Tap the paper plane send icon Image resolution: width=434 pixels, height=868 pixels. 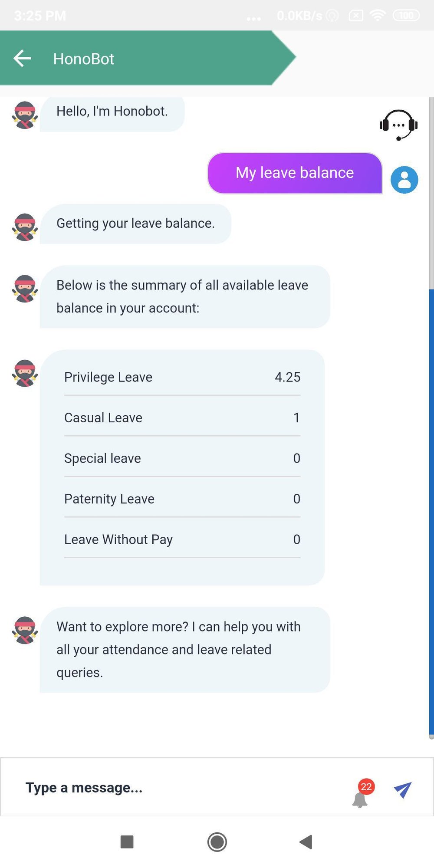point(403,790)
